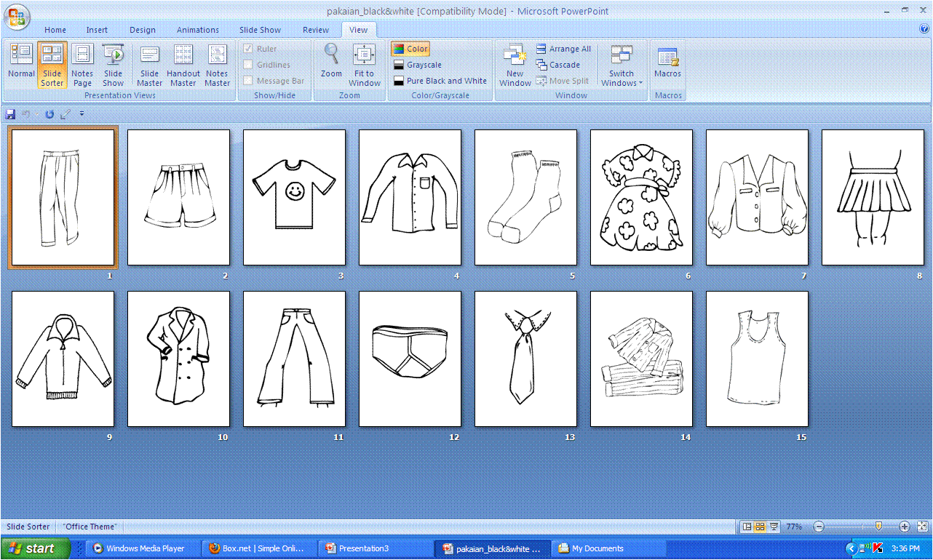Open the Review tab

[316, 30]
